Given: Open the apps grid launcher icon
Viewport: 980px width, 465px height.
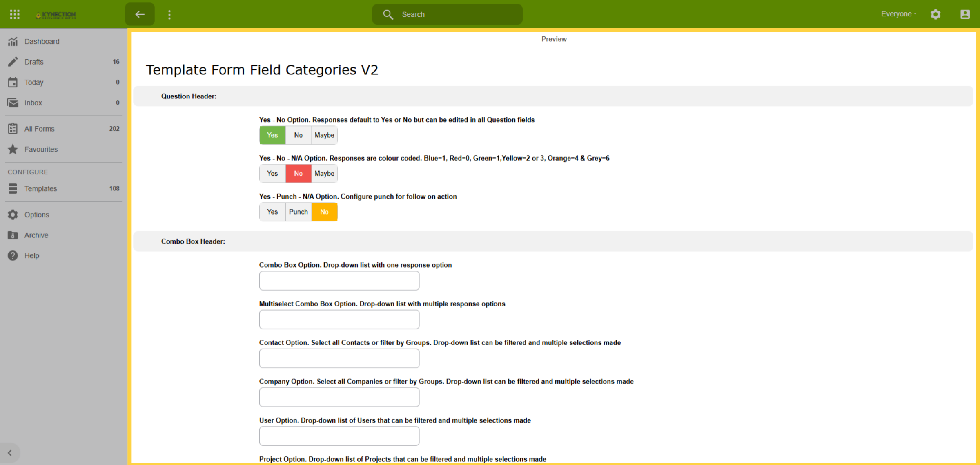Looking at the screenshot, I should [x=15, y=14].
